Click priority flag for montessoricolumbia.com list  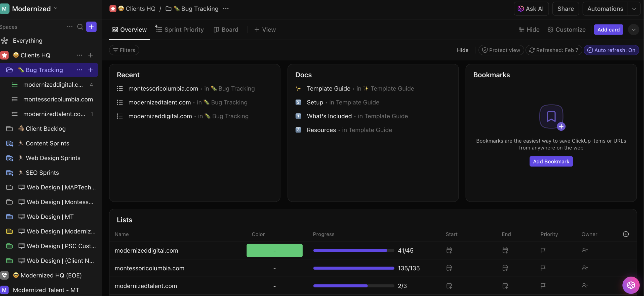pos(543,268)
